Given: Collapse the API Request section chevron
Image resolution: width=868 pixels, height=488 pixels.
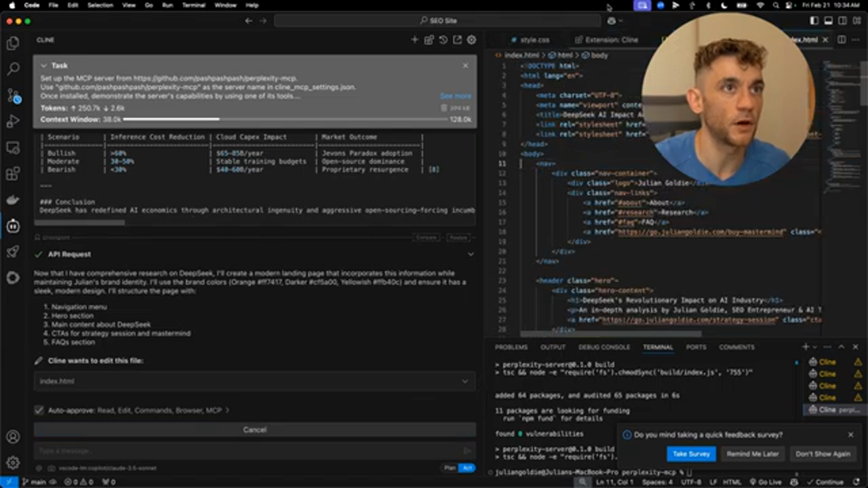Looking at the screenshot, I should click(471, 254).
